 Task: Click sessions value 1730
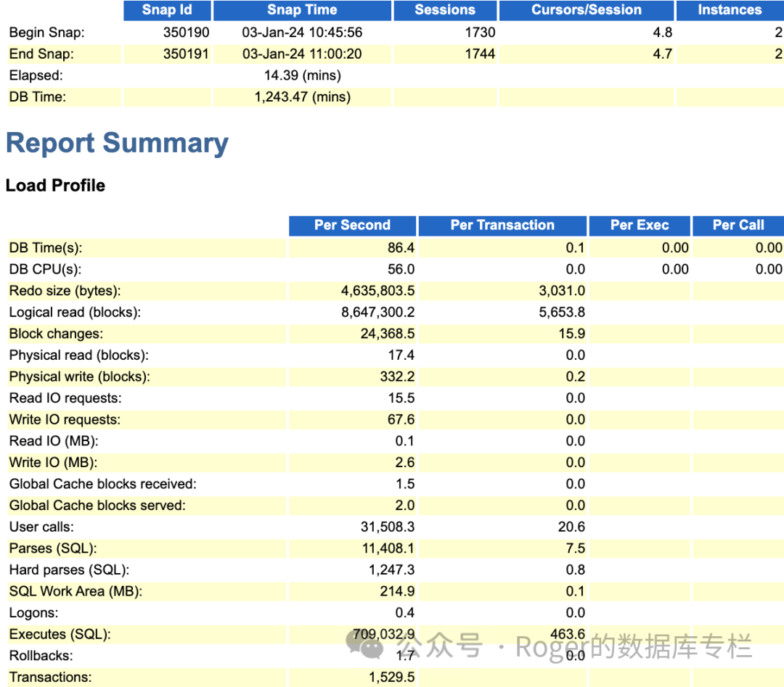click(480, 33)
